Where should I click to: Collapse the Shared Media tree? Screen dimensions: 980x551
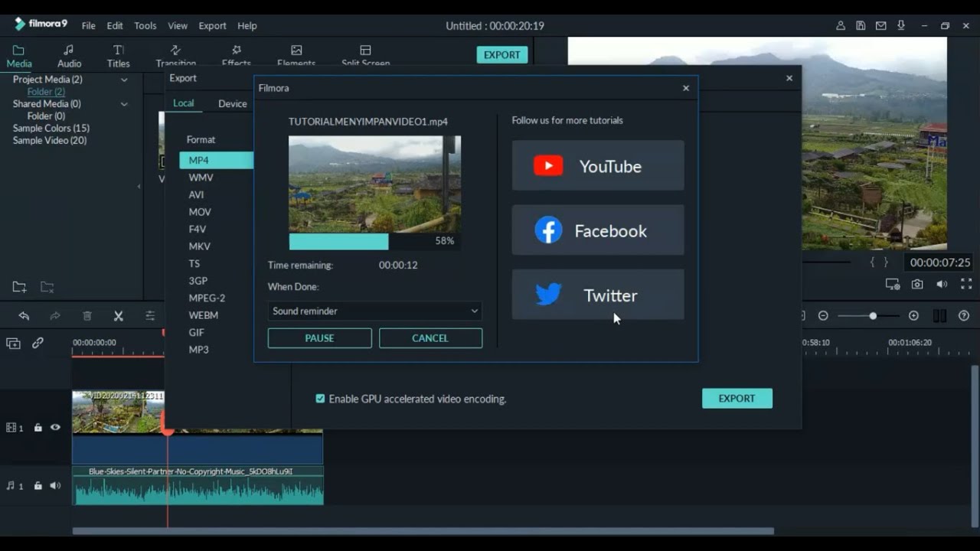[124, 104]
